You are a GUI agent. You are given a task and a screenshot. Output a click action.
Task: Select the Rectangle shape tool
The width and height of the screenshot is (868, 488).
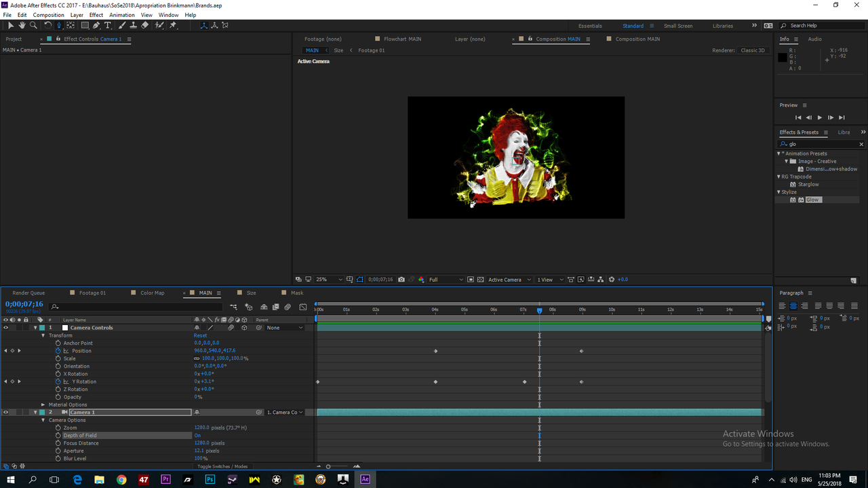(85, 25)
